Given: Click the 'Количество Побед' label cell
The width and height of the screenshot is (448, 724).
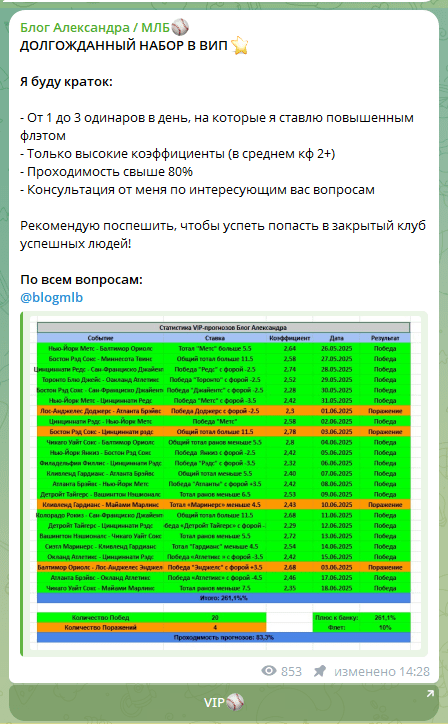Looking at the screenshot, I should 100,617.
